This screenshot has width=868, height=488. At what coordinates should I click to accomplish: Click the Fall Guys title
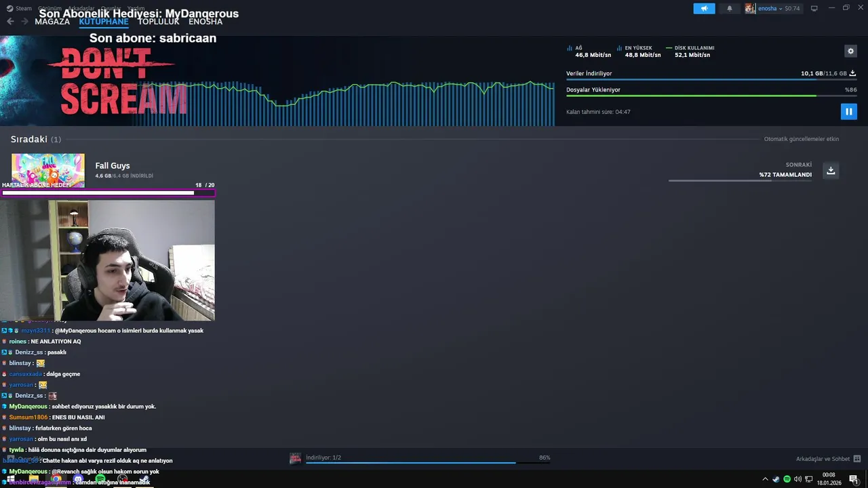(113, 165)
